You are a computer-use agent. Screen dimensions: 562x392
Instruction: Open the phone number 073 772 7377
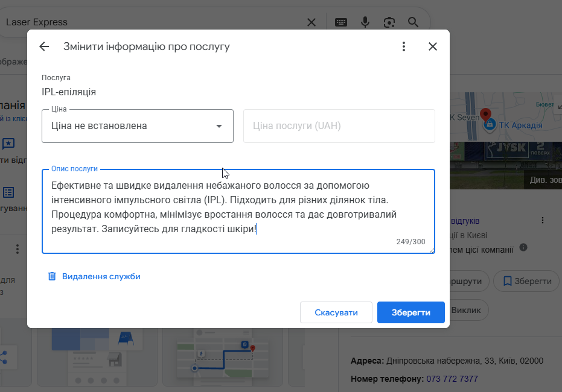coord(452,379)
